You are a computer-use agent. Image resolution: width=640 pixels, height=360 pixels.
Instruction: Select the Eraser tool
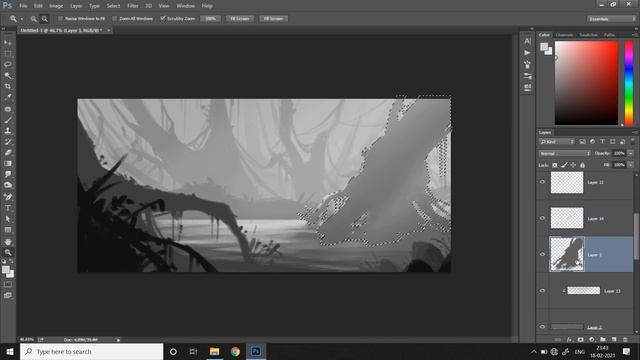pos(8,153)
